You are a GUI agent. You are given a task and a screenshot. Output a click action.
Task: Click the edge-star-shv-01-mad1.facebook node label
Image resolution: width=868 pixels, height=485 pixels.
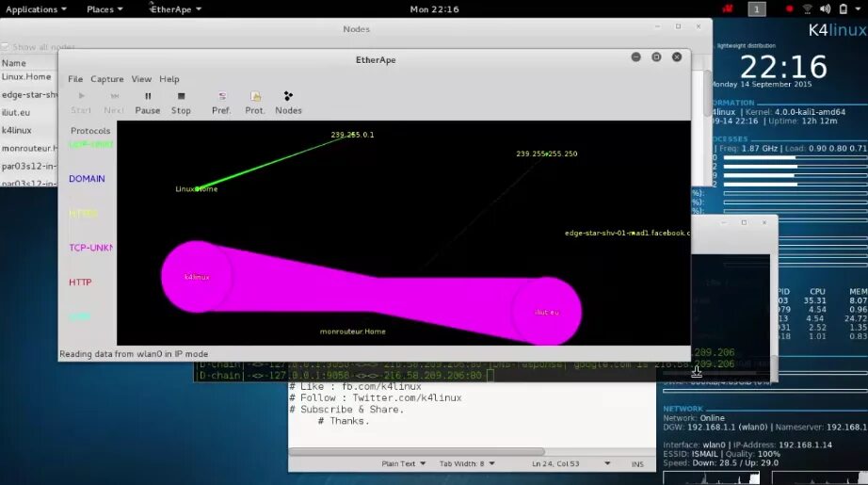click(x=627, y=234)
